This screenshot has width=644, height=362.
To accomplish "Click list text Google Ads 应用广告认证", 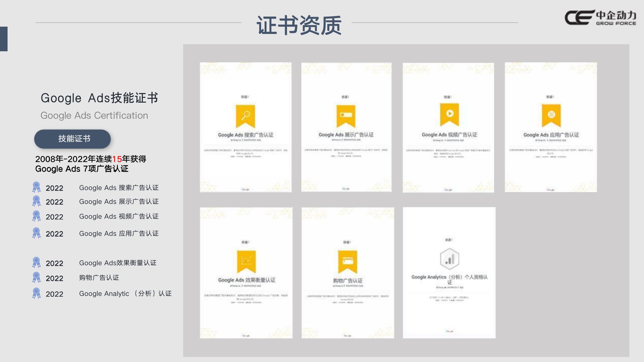I will (x=119, y=233).
